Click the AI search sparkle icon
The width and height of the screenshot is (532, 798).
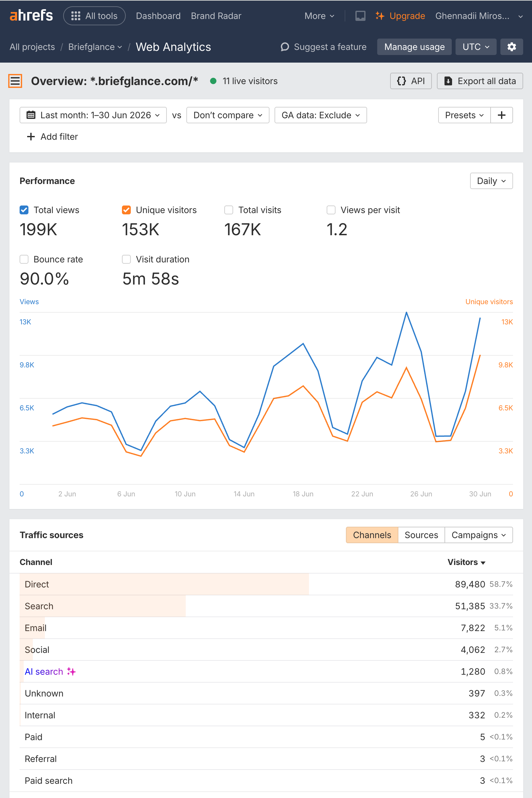click(x=71, y=671)
